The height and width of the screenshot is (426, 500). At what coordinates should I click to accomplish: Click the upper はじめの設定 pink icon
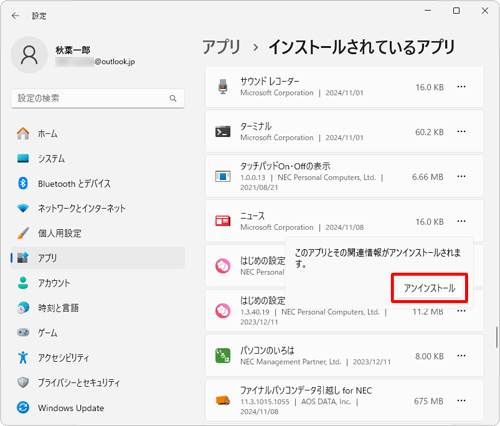pos(223,266)
